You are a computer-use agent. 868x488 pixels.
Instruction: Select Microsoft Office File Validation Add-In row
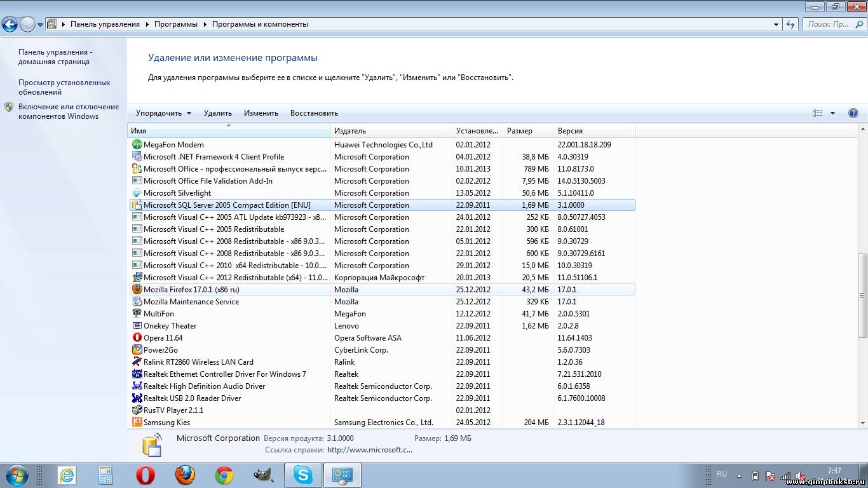click(382, 181)
